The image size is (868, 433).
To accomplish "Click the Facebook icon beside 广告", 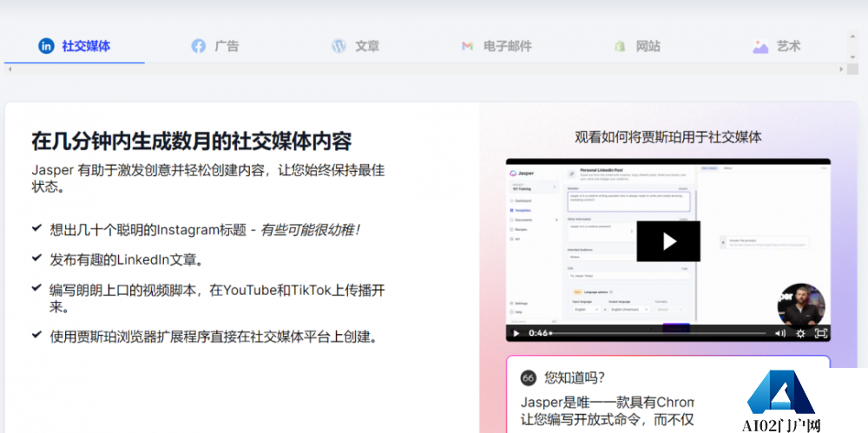I will point(199,46).
